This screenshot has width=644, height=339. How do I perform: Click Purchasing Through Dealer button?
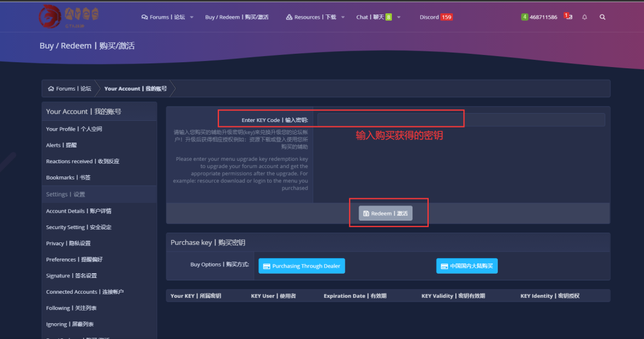click(x=302, y=266)
